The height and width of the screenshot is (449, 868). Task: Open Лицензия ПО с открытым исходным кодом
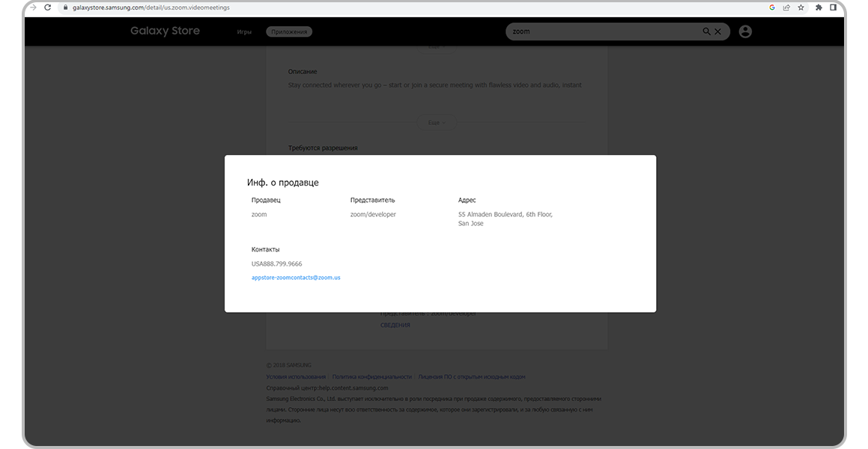pos(472,376)
